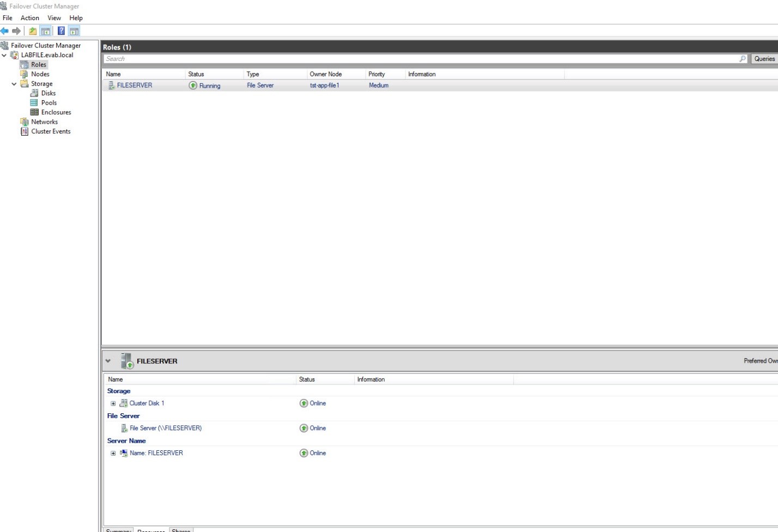Viewport: 778px width, 532px height.
Task: Open the View menu
Action: pos(54,18)
